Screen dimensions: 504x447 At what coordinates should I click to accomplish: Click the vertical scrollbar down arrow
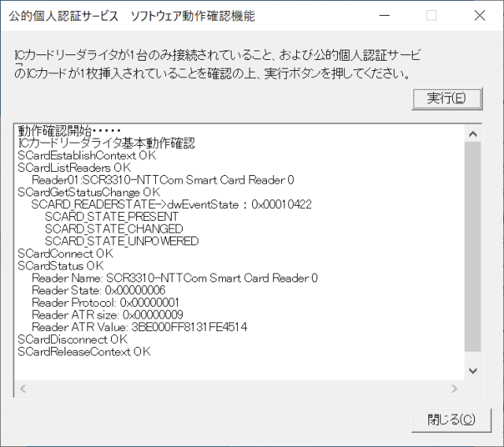pyautogui.click(x=472, y=371)
